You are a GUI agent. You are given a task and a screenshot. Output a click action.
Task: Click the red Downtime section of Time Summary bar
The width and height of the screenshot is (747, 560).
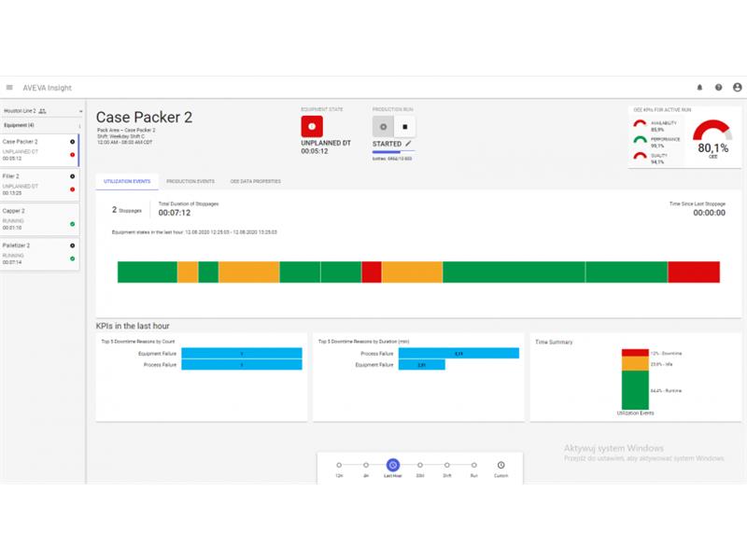[x=635, y=353]
